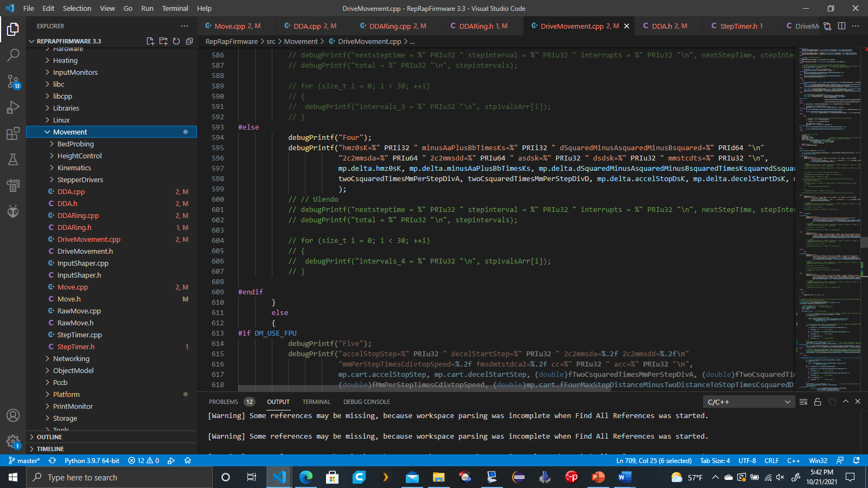868x488 pixels.
Task: Close the bottom panel
Action: 858,402
